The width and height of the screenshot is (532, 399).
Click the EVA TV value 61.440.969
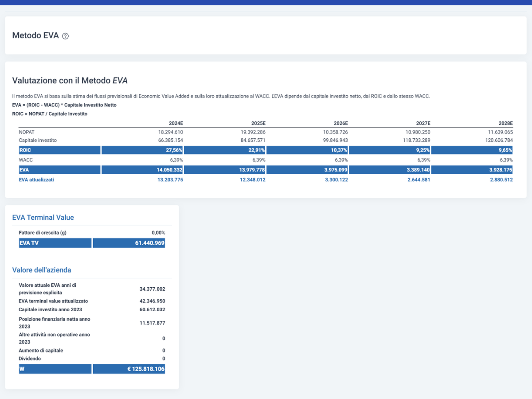pyautogui.click(x=129, y=243)
